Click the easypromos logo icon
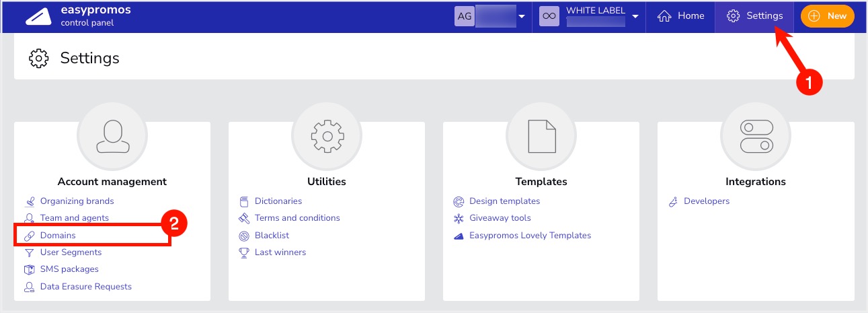 pyautogui.click(x=39, y=16)
